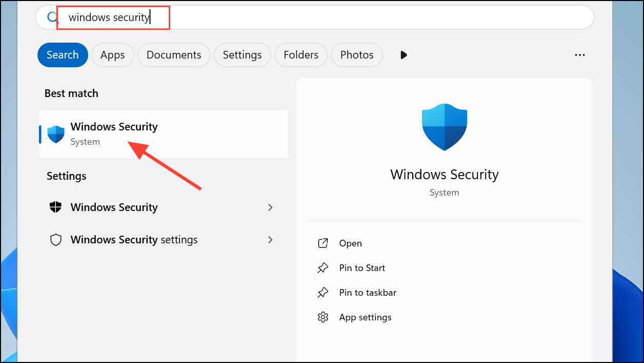Screen dimensions: 644x363
Task: Open the three-dot more options menu
Action: click(580, 55)
